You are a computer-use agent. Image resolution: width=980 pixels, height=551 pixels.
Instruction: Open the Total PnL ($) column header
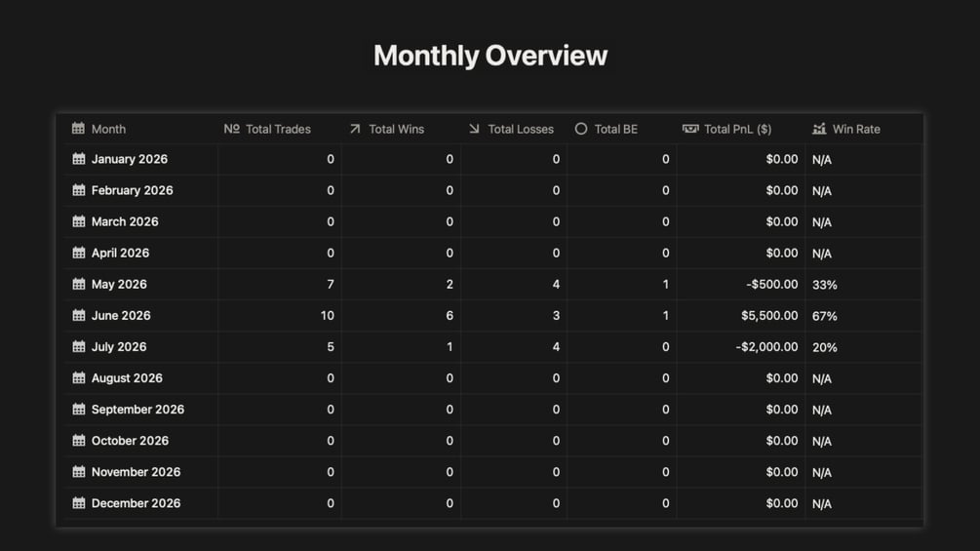pyautogui.click(x=737, y=129)
